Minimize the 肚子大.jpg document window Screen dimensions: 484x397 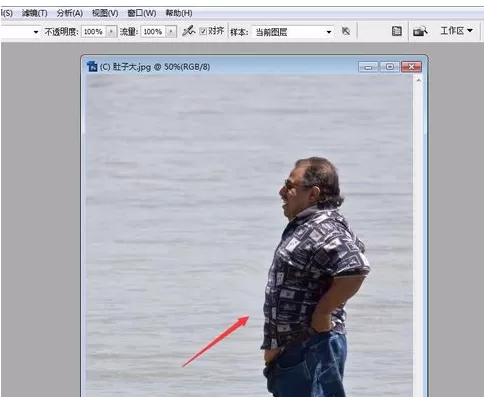pyautogui.click(x=368, y=67)
